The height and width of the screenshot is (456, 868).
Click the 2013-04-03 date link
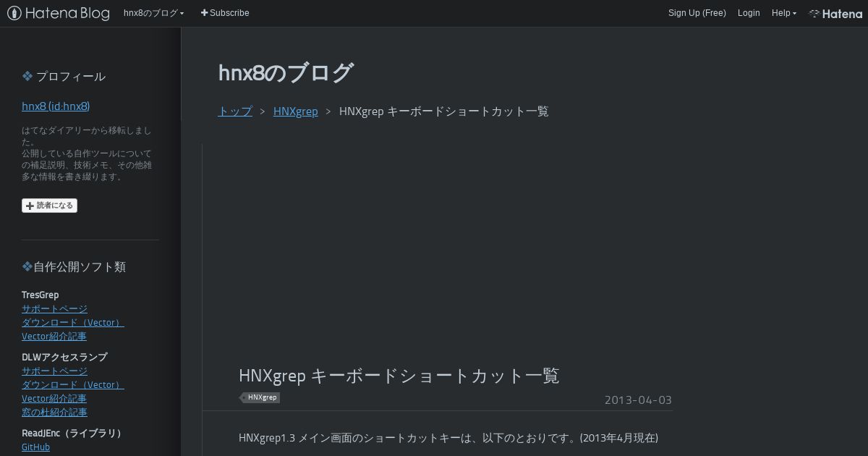click(x=638, y=400)
